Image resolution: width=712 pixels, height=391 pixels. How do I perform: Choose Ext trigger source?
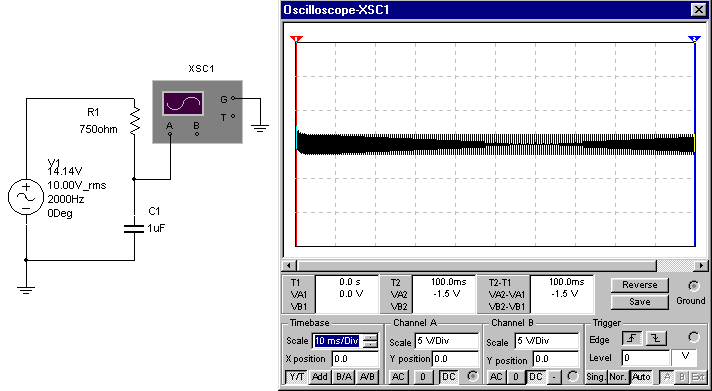click(x=698, y=376)
